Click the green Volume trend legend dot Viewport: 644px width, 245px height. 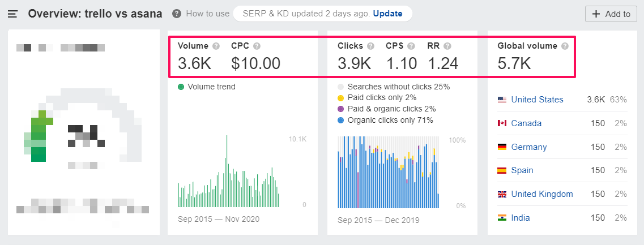point(181,87)
